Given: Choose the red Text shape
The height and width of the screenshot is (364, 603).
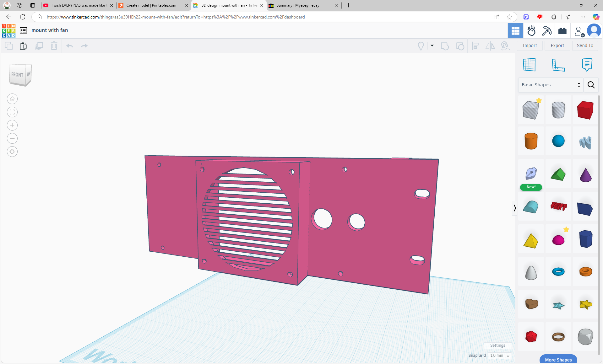Looking at the screenshot, I should click(x=558, y=206).
